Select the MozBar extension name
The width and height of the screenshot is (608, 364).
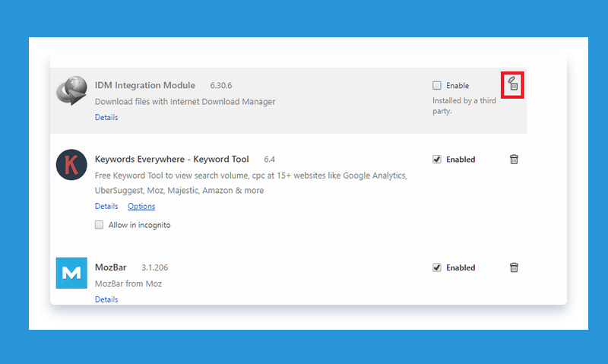pos(111,267)
